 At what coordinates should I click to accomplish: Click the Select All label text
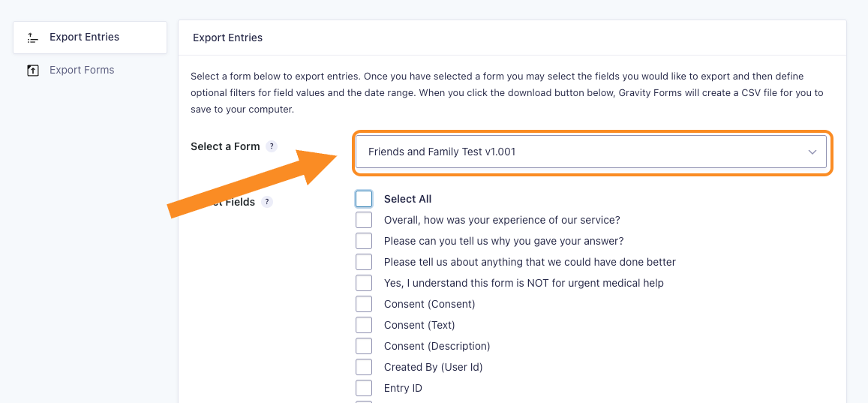408,200
